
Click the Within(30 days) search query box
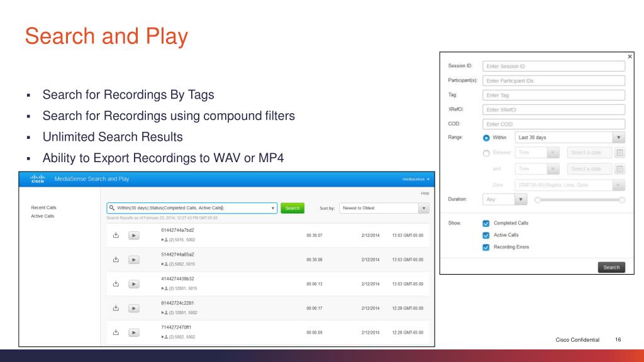pyautogui.click(x=192, y=208)
